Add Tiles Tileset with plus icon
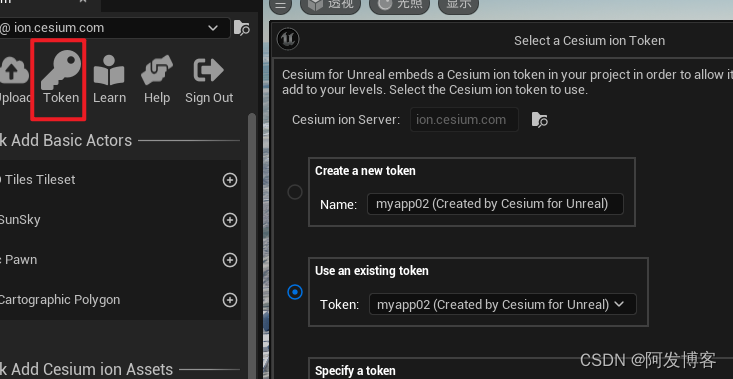The height and width of the screenshot is (379, 733). pos(230,180)
